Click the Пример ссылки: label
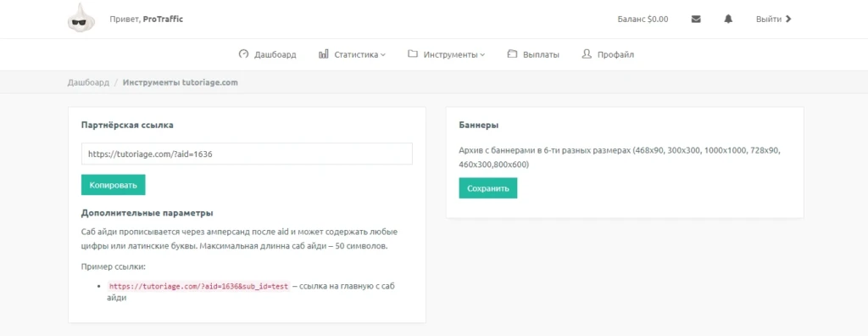The height and width of the screenshot is (336, 868). pos(113,266)
